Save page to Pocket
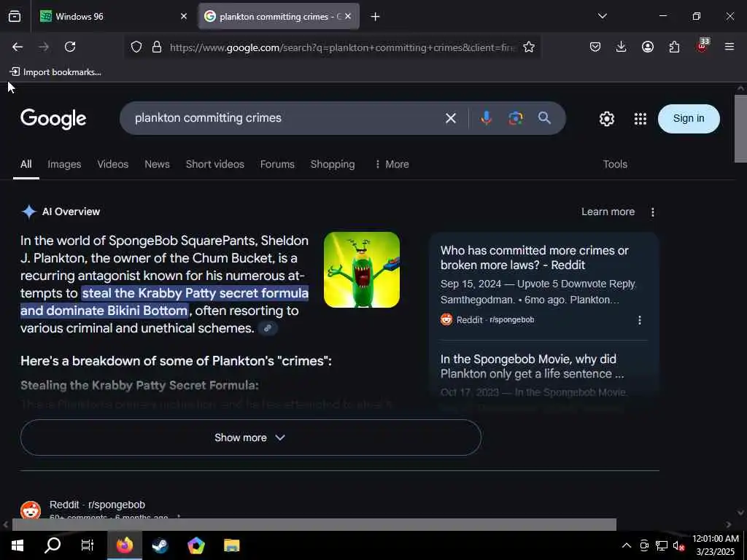 click(595, 47)
